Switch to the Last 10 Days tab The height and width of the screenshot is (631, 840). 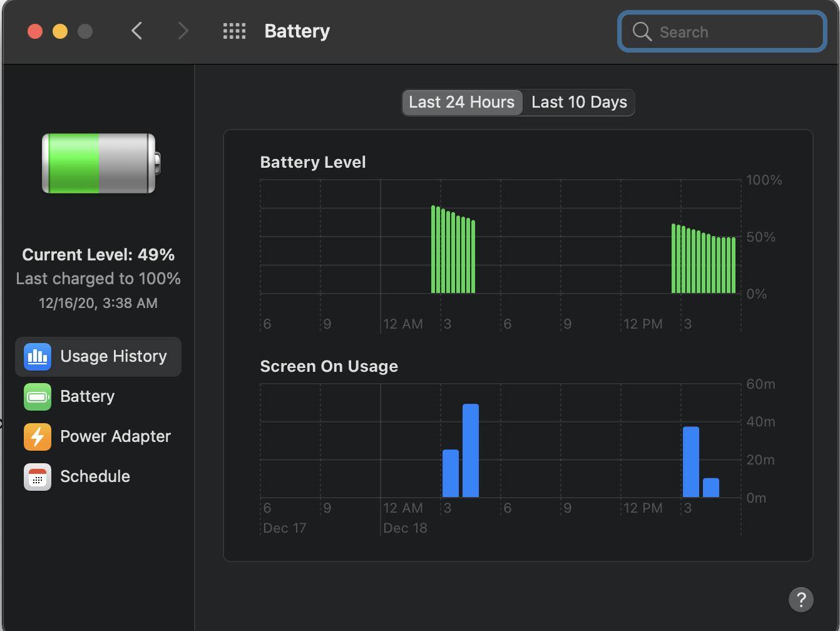(579, 102)
